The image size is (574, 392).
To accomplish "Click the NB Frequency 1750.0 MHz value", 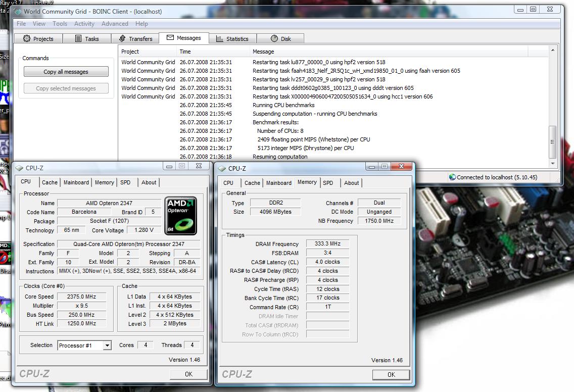I will pos(379,221).
